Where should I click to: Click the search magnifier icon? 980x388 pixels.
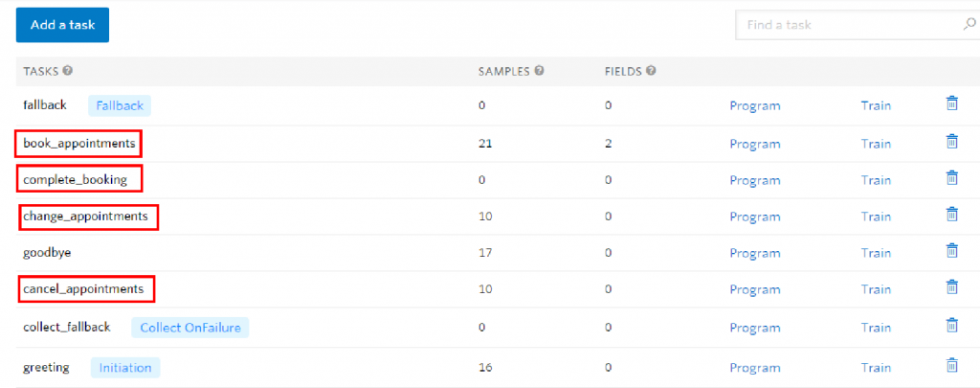[x=969, y=25]
